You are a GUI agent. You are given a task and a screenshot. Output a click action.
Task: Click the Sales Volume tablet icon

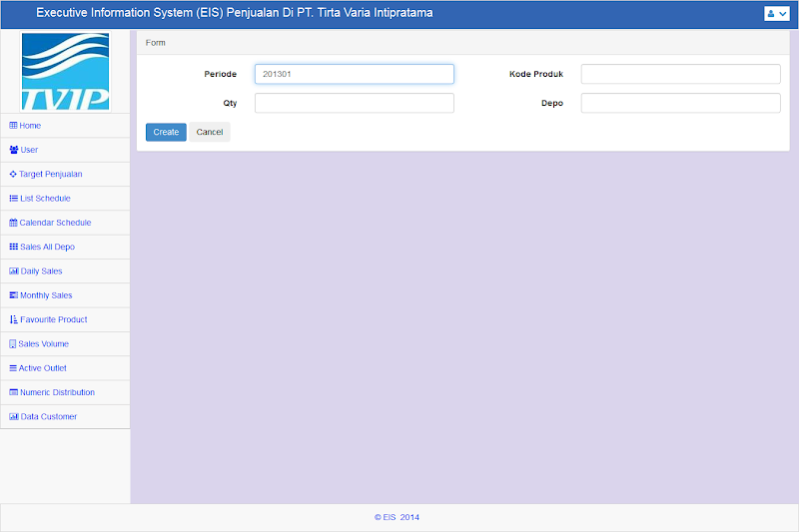[13, 343]
